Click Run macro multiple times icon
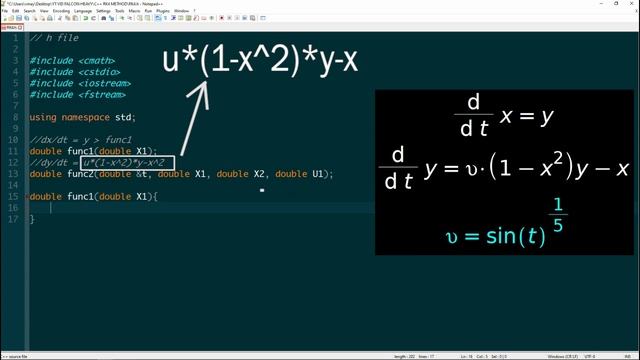Viewport: 640px width, 360px height. (245, 18)
